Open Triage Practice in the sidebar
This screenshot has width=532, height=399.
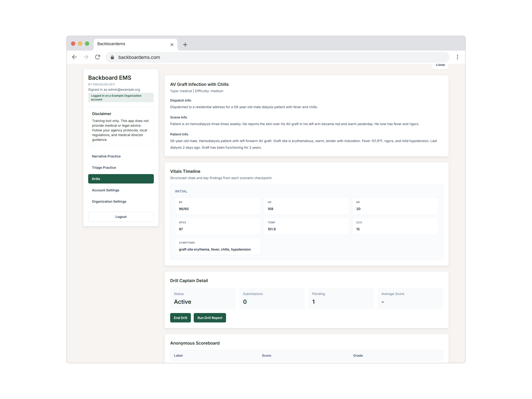(121, 168)
